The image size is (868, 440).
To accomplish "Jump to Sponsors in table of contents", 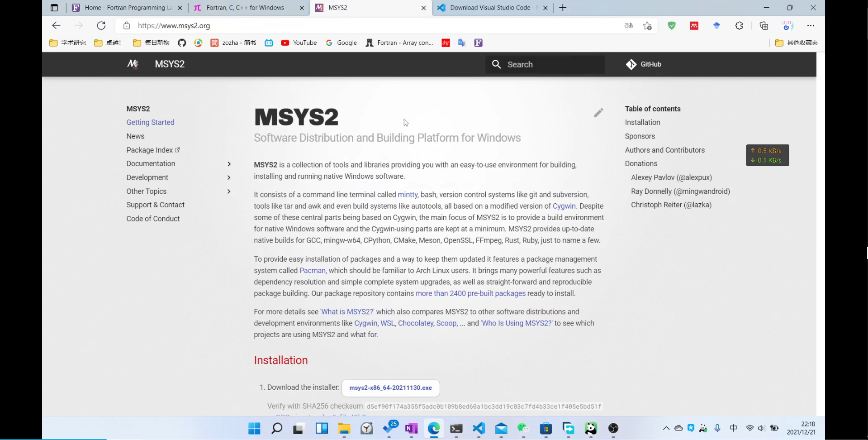I will pos(640,136).
